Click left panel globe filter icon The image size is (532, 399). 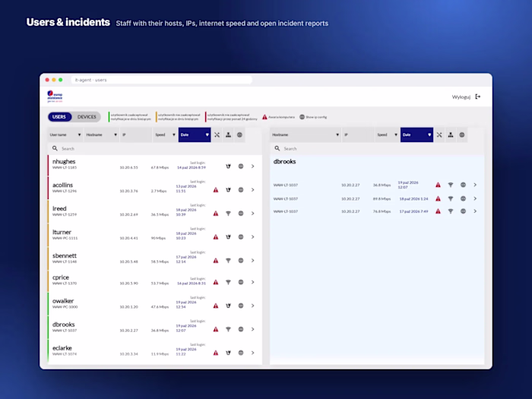[x=239, y=135]
